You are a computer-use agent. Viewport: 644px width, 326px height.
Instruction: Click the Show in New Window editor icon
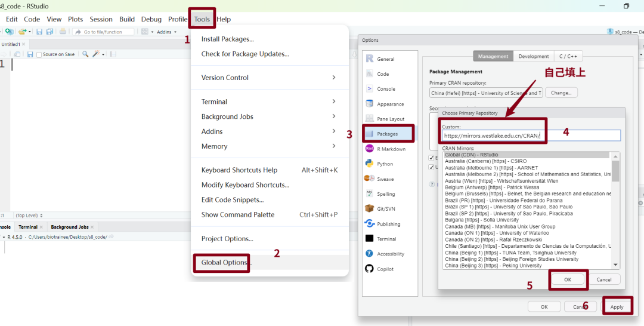tap(17, 54)
